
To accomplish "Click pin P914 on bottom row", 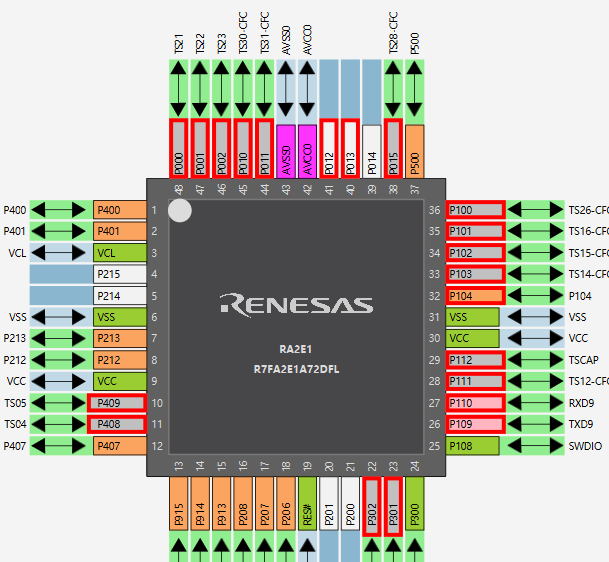I will coord(200,503).
